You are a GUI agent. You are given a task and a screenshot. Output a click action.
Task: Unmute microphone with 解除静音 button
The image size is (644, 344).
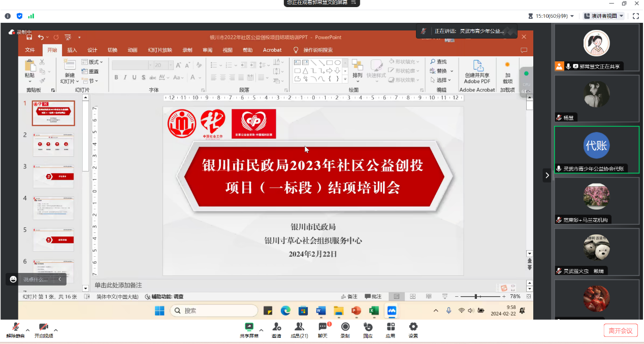tap(15, 330)
